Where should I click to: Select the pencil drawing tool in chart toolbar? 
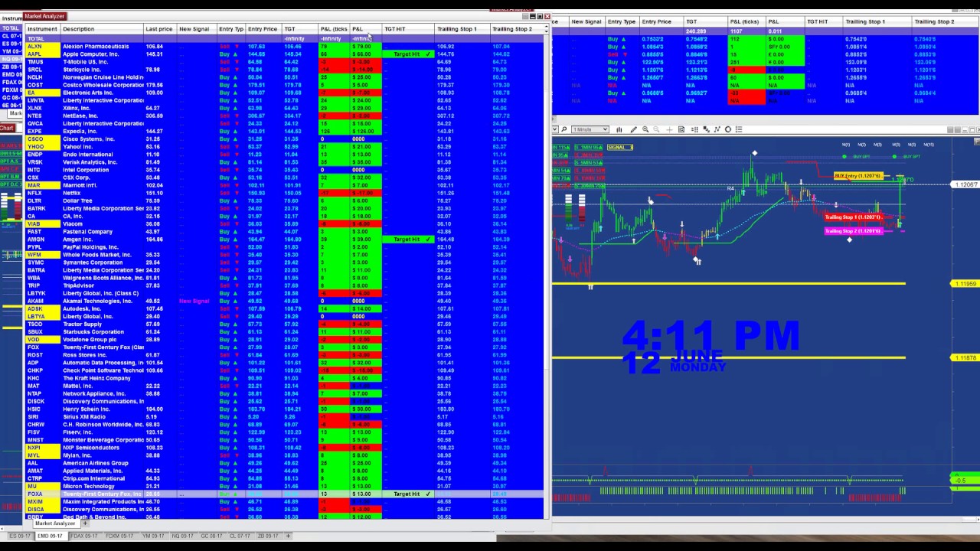pos(634,129)
